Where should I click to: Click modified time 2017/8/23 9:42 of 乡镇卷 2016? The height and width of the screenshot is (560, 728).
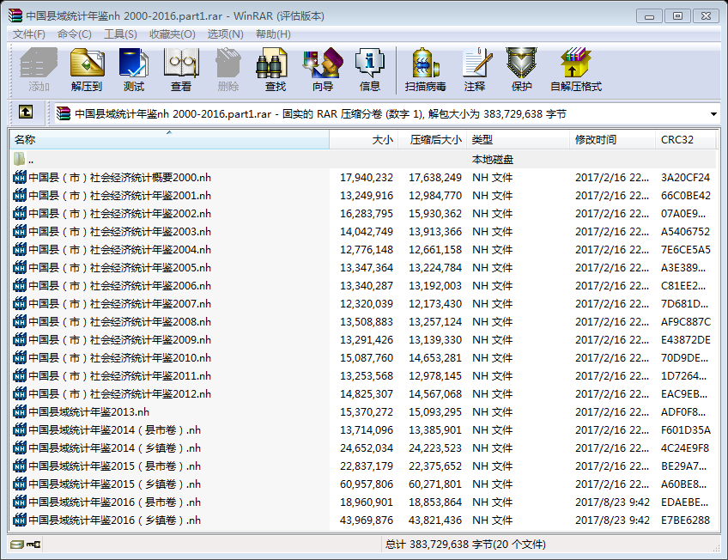(612, 520)
